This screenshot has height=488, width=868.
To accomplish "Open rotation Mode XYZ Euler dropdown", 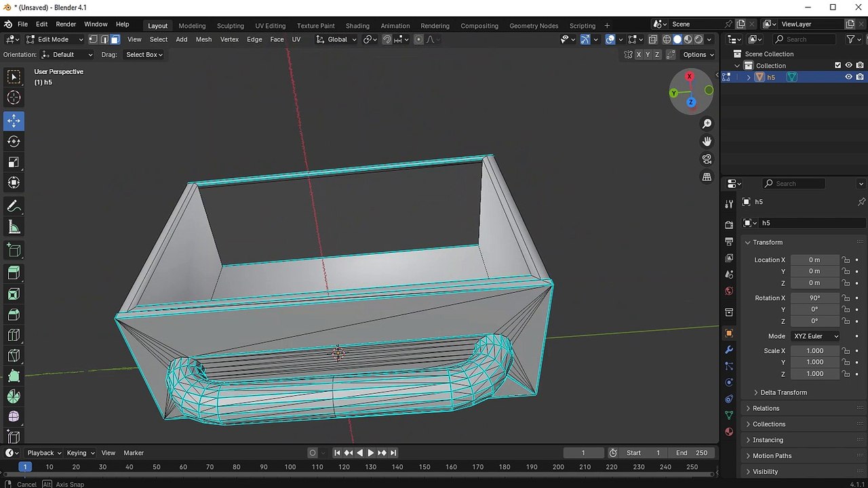I will coord(815,336).
